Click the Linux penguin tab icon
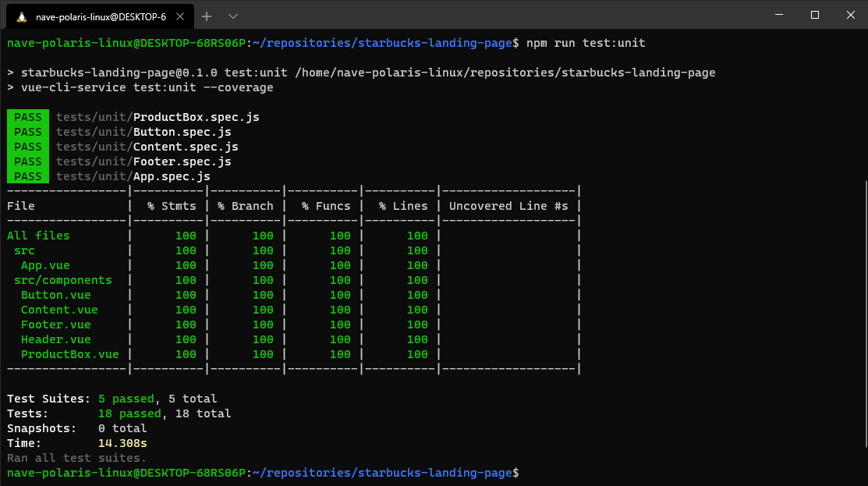 click(22, 17)
